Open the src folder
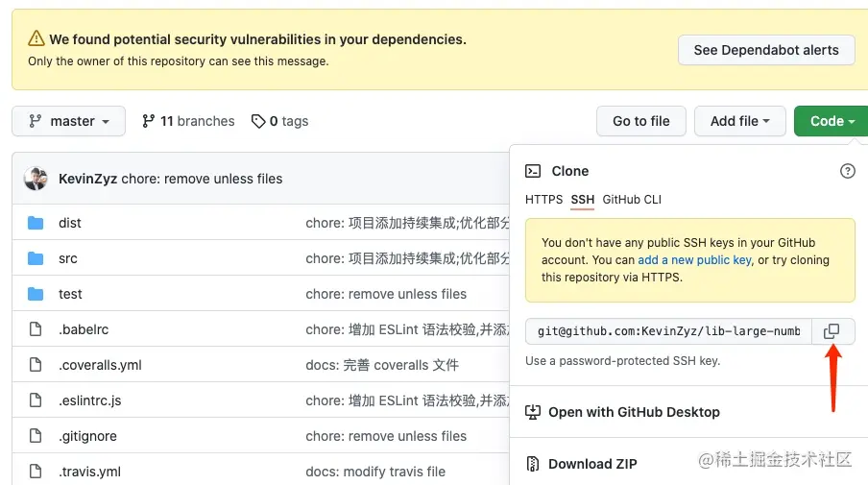Viewport: 868px width, 485px height. 68,258
